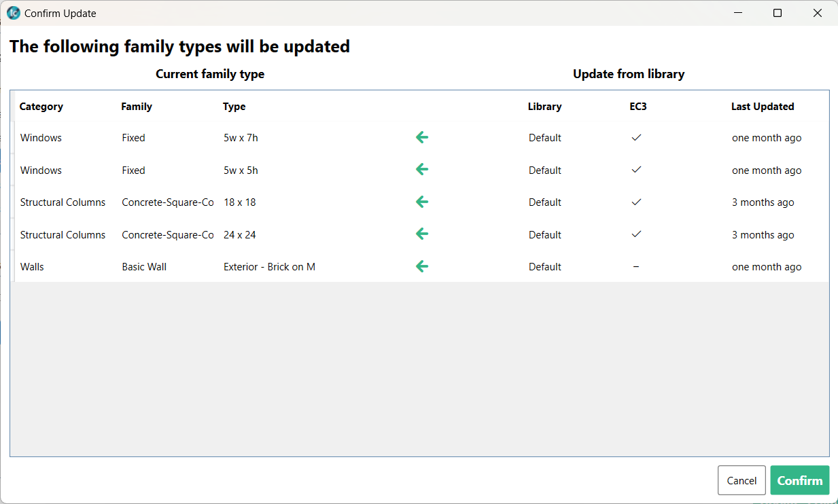Maximize the Confirm Update window

(x=778, y=13)
